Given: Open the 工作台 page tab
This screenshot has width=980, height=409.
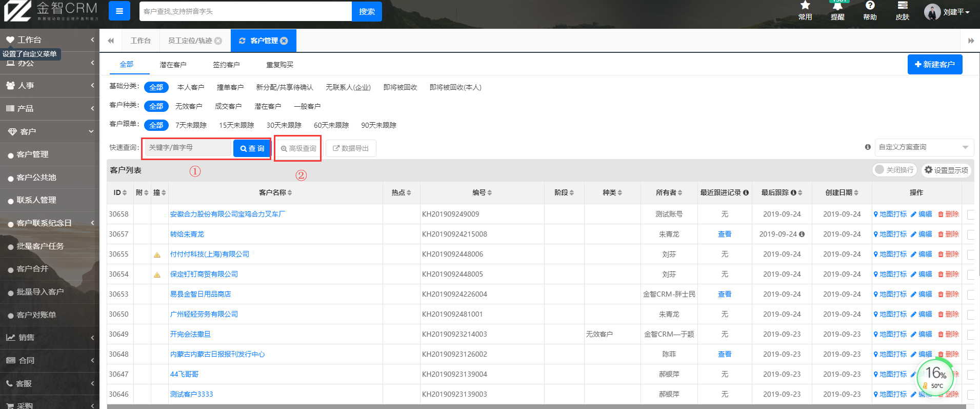Looking at the screenshot, I should click(x=141, y=41).
